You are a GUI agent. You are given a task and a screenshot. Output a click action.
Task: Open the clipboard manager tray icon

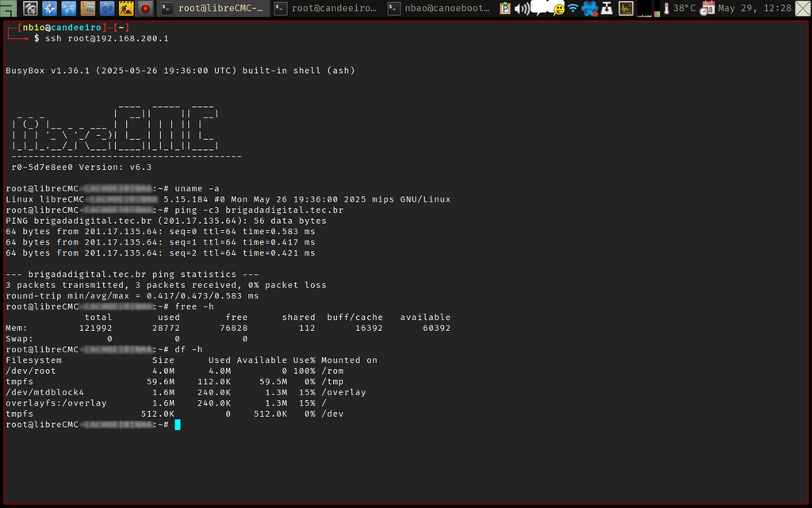tap(506, 9)
